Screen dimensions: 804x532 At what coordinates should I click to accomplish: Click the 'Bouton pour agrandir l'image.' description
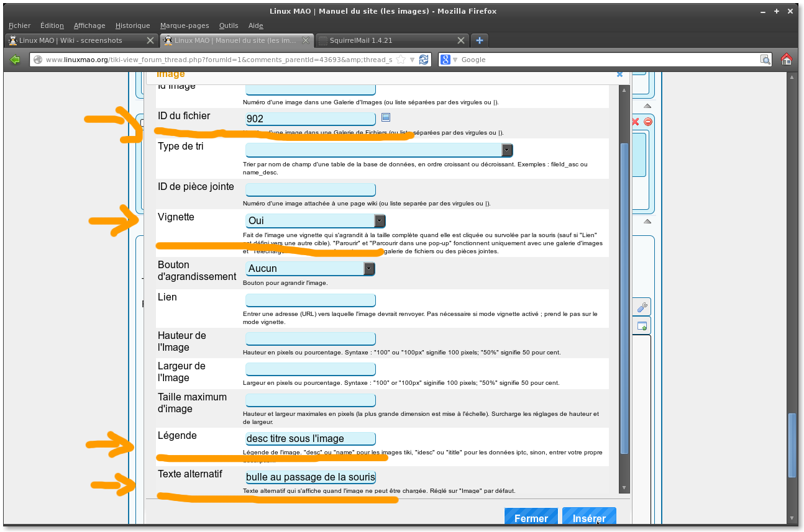285,283
